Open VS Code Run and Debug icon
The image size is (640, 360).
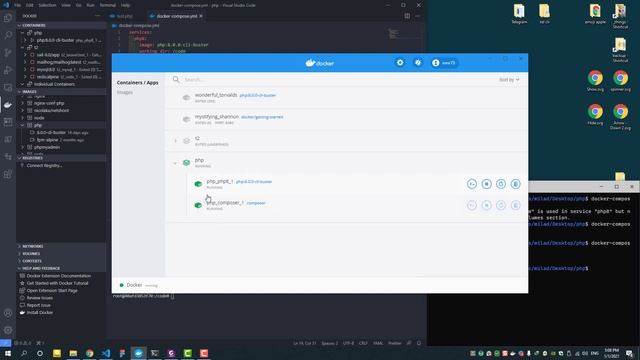[x=8, y=70]
